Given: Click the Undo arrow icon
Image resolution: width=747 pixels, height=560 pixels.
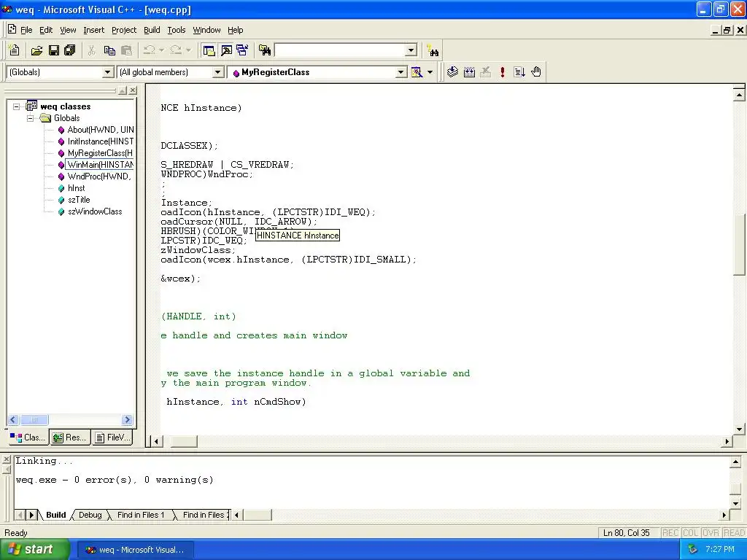Looking at the screenshot, I should pos(149,50).
